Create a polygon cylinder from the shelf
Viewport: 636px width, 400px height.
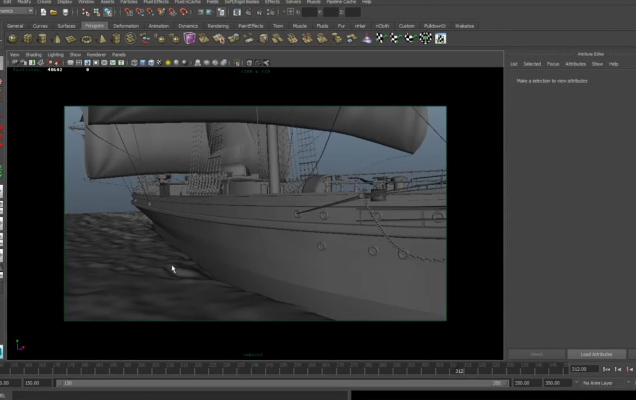point(42,38)
